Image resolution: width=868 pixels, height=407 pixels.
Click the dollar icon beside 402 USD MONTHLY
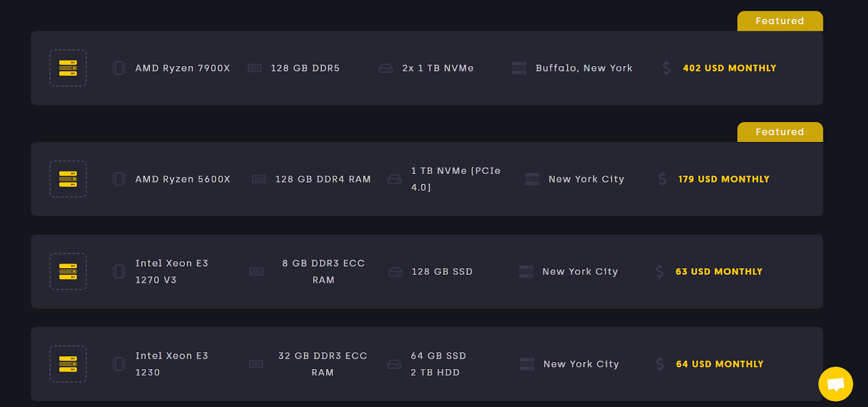tap(666, 68)
